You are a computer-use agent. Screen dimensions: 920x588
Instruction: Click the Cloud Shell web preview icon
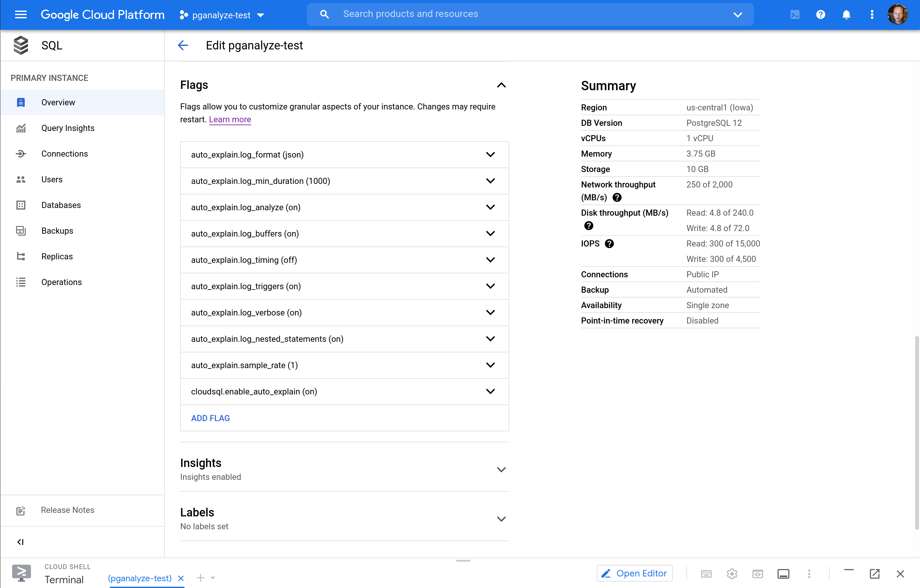click(758, 574)
